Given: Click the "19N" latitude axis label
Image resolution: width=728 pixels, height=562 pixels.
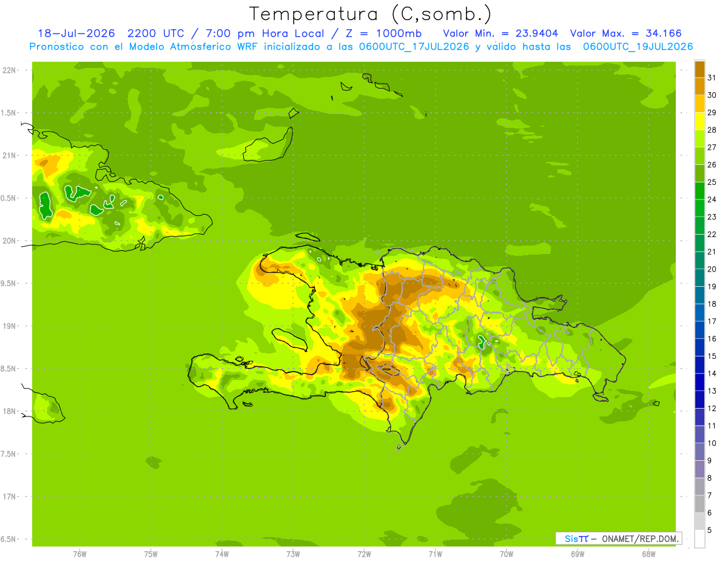Looking at the screenshot, I should coord(9,326).
